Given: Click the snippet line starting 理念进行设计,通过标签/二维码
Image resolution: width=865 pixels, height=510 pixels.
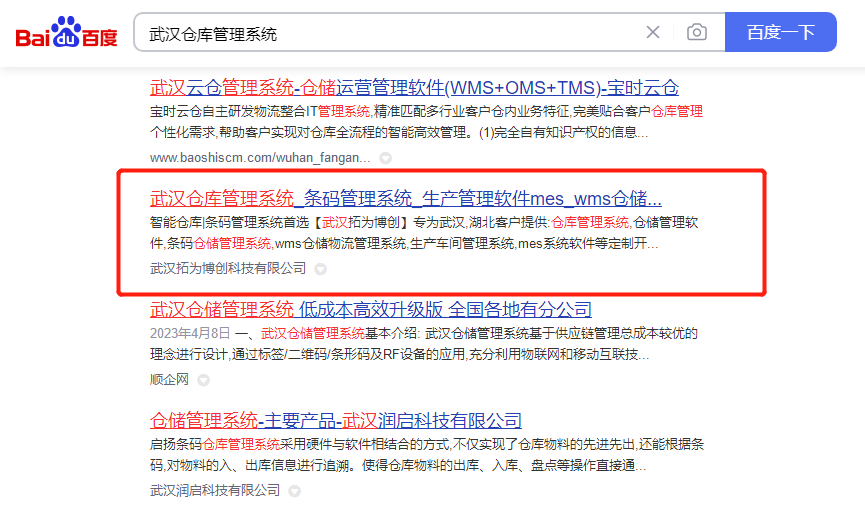Looking at the screenshot, I should click(x=399, y=354).
